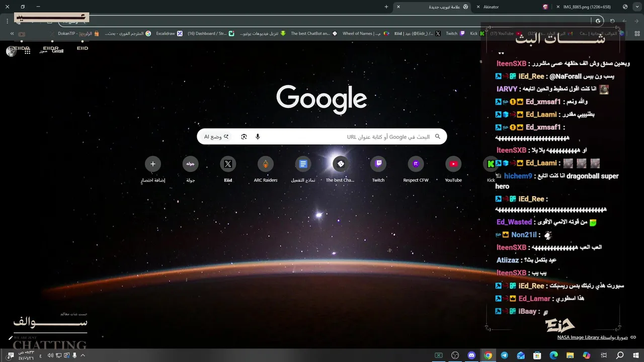Open the notification center icon
This screenshot has width=644, height=362.
coord(11,355)
